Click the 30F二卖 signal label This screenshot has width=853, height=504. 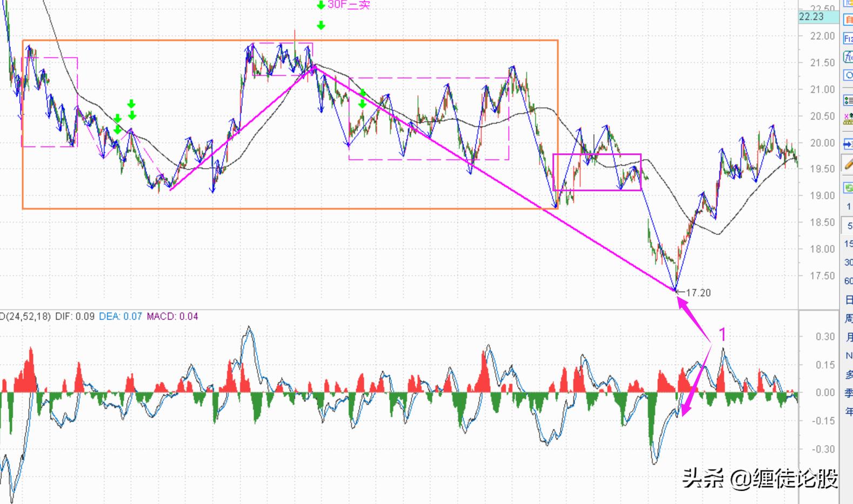[x=349, y=5]
